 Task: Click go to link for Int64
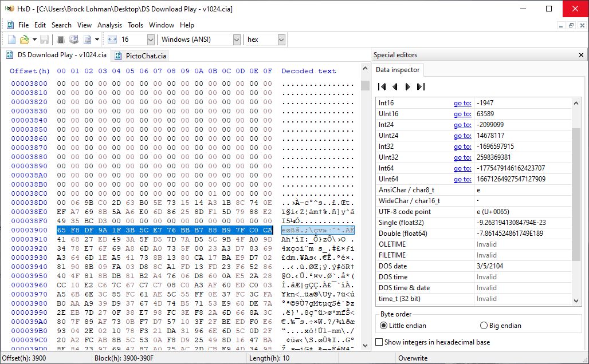coord(462,168)
